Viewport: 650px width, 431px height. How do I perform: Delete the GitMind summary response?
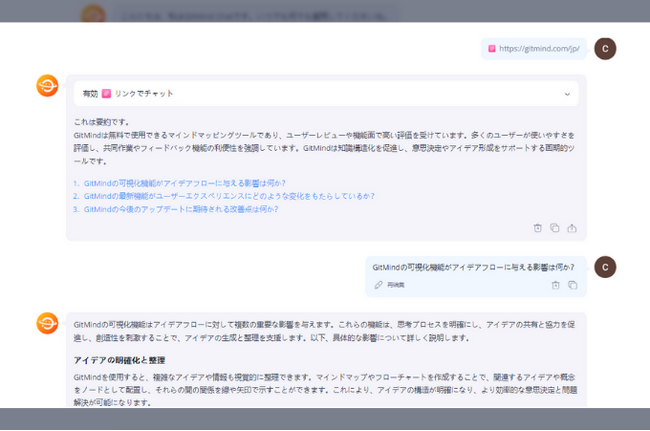(x=538, y=228)
